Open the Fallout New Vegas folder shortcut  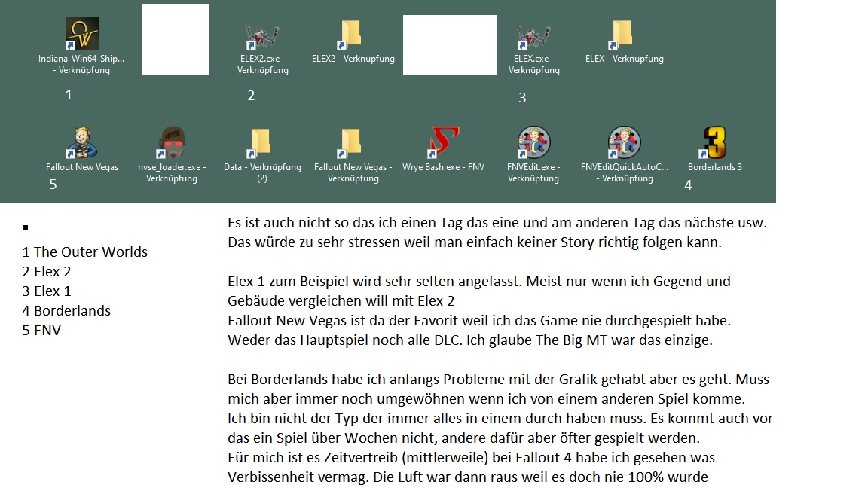coord(353,143)
